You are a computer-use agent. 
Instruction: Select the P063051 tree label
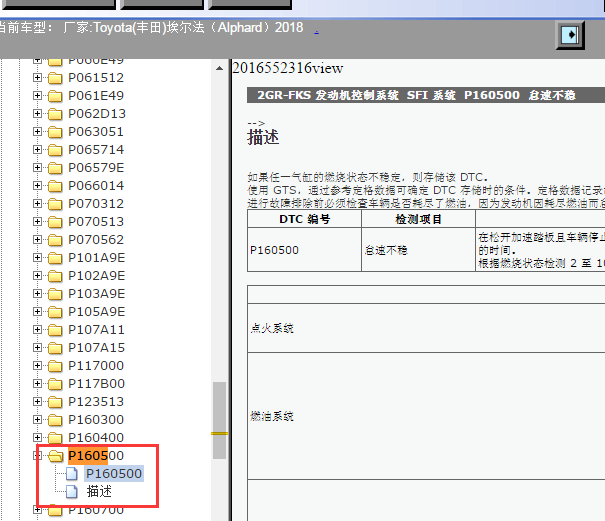pyautogui.click(x=96, y=132)
